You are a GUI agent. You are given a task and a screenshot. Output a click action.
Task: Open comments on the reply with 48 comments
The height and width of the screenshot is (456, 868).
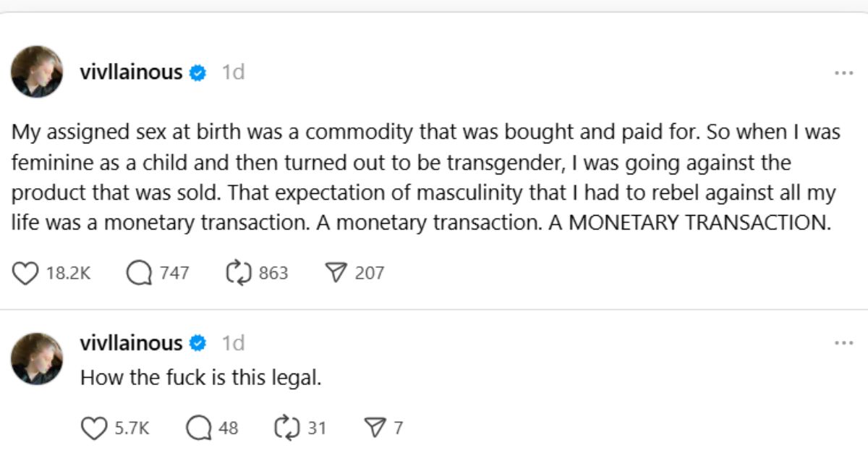click(198, 428)
